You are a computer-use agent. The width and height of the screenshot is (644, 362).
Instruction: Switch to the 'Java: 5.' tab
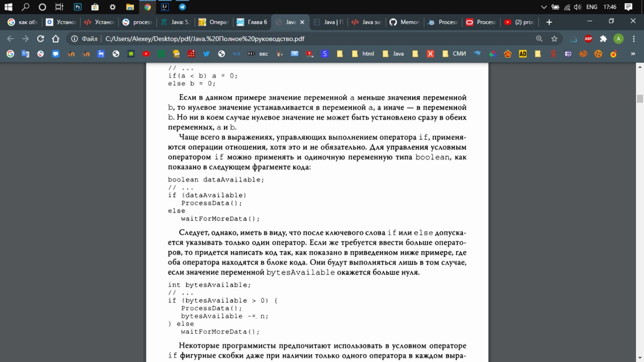coord(175,22)
